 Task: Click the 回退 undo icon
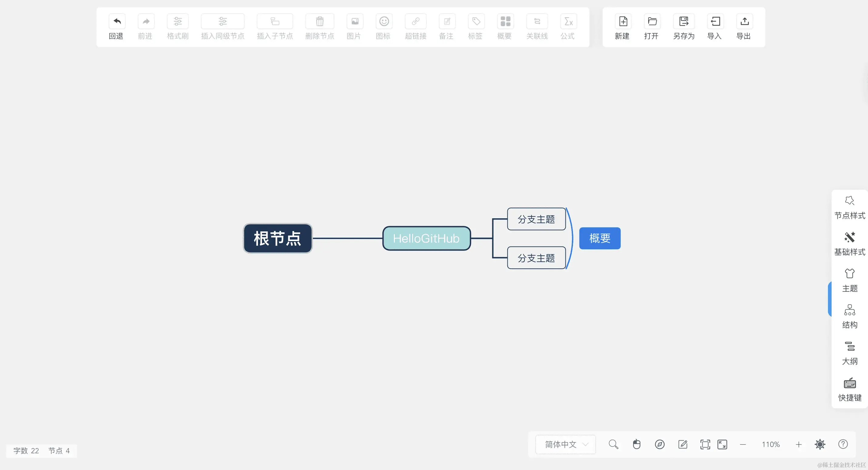pyautogui.click(x=117, y=22)
